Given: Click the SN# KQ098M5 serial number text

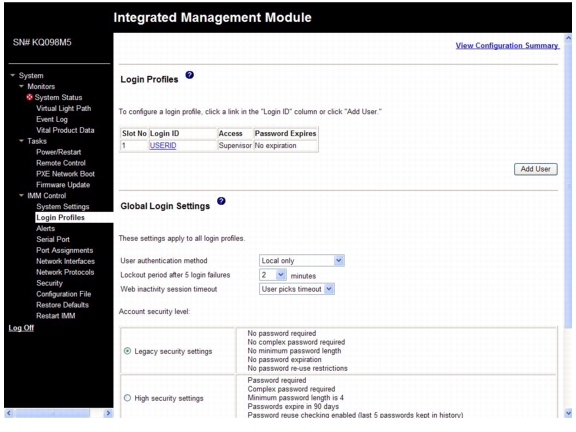Looking at the screenshot, I should click(42, 42).
